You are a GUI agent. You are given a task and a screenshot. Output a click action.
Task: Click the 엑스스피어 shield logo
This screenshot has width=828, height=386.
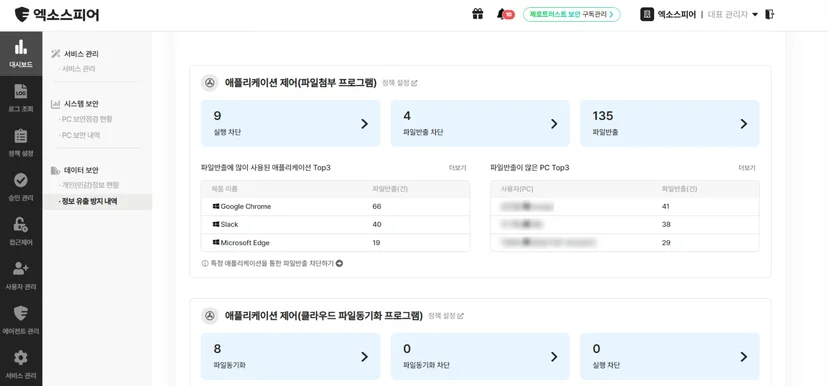coord(22,14)
